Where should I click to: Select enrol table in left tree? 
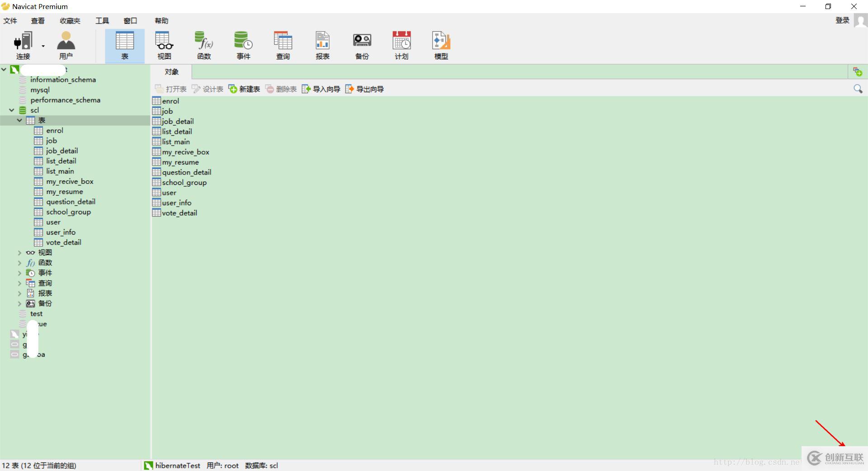pos(54,131)
